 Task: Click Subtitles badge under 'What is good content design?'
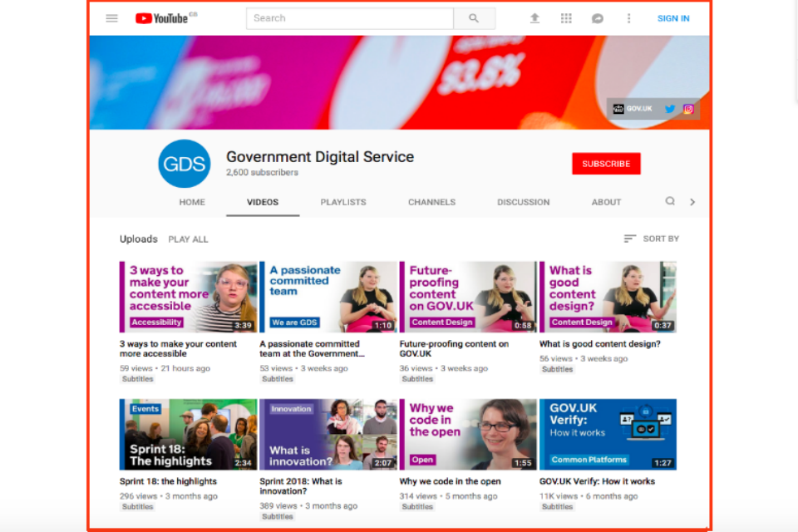[x=557, y=370]
